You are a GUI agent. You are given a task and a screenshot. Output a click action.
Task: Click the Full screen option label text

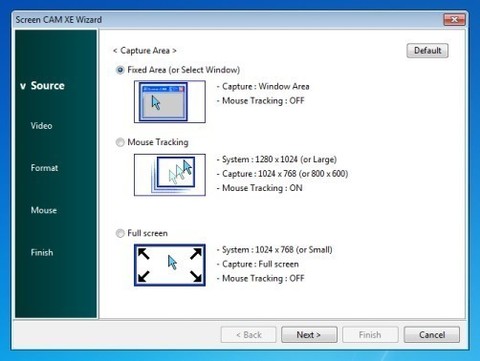pyautogui.click(x=148, y=233)
